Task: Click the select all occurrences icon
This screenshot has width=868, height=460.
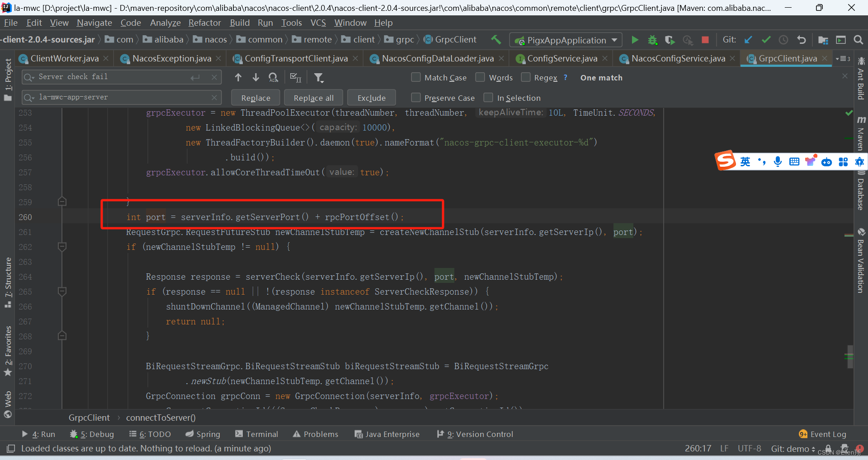Action: point(295,77)
